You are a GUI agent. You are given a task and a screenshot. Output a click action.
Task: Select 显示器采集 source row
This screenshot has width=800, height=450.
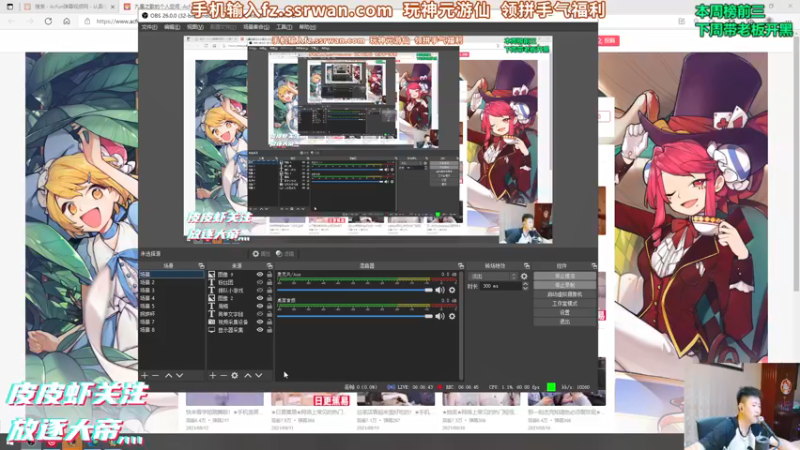click(240, 330)
